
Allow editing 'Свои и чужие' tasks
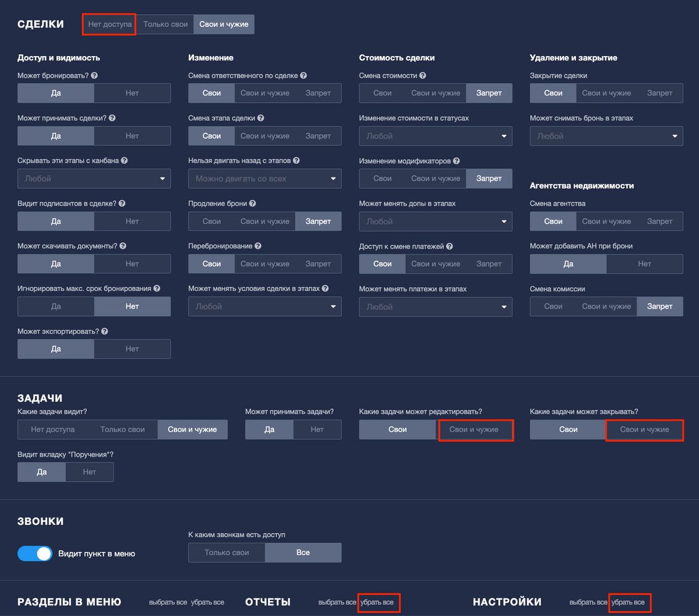(x=474, y=429)
